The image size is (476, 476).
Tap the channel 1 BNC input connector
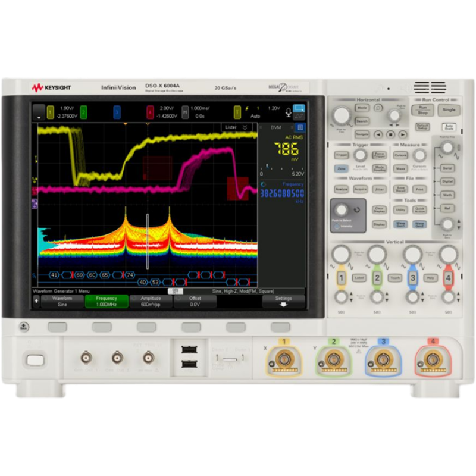tap(284, 359)
